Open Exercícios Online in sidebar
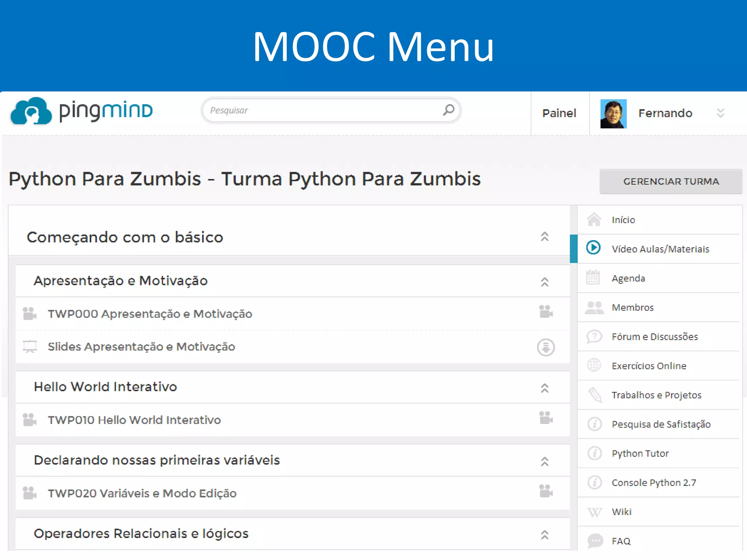747x560 pixels. tap(649, 366)
